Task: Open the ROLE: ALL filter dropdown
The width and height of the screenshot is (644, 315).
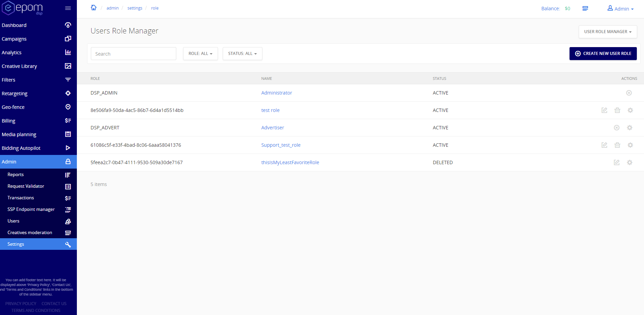Action: point(201,54)
